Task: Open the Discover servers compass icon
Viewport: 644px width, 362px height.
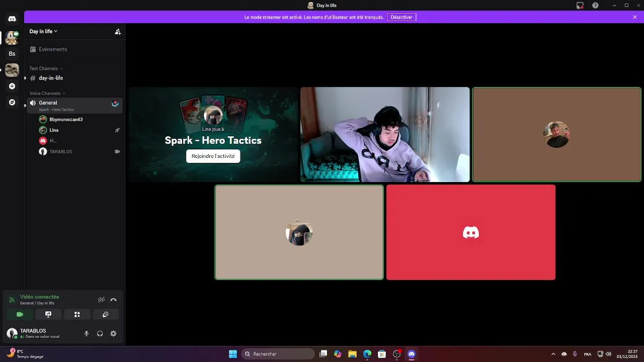Action: click(x=12, y=102)
